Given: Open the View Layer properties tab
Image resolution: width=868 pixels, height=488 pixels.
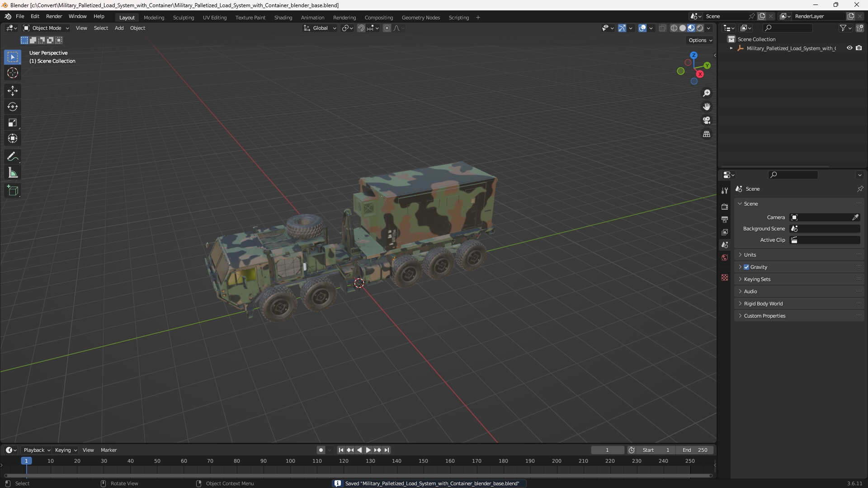Looking at the screenshot, I should tap(725, 232).
